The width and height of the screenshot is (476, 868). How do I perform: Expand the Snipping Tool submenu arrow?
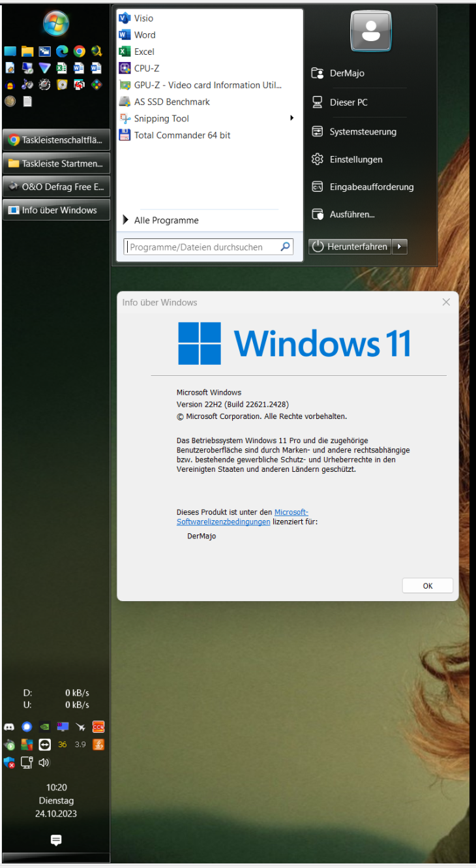coord(292,118)
